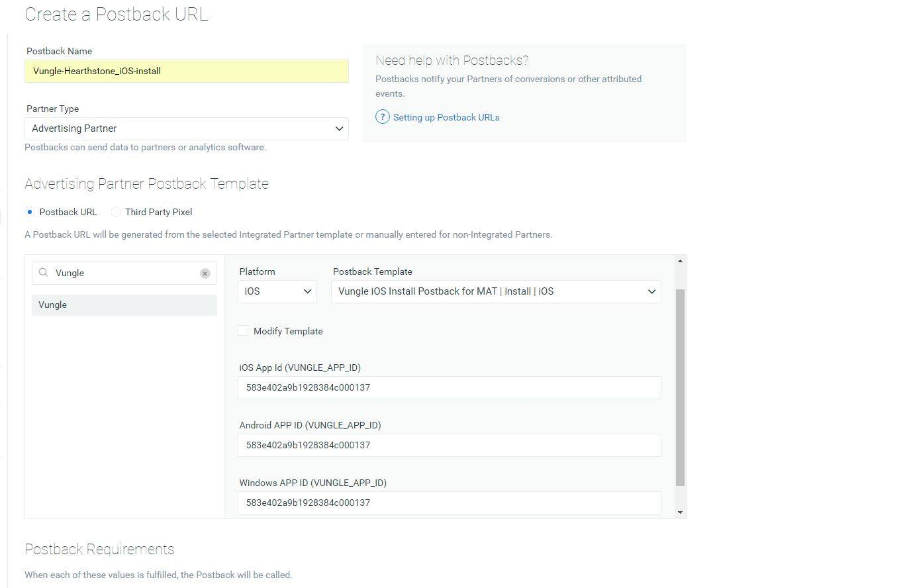The image size is (909, 588).
Task: Click the partner search field containing Vungle
Action: pyautogui.click(x=124, y=273)
